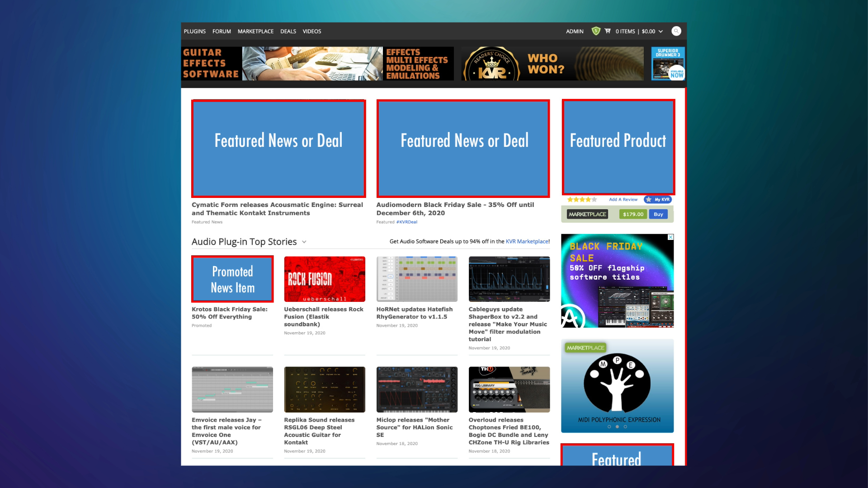Open the VIDEOS menu

coord(312,31)
